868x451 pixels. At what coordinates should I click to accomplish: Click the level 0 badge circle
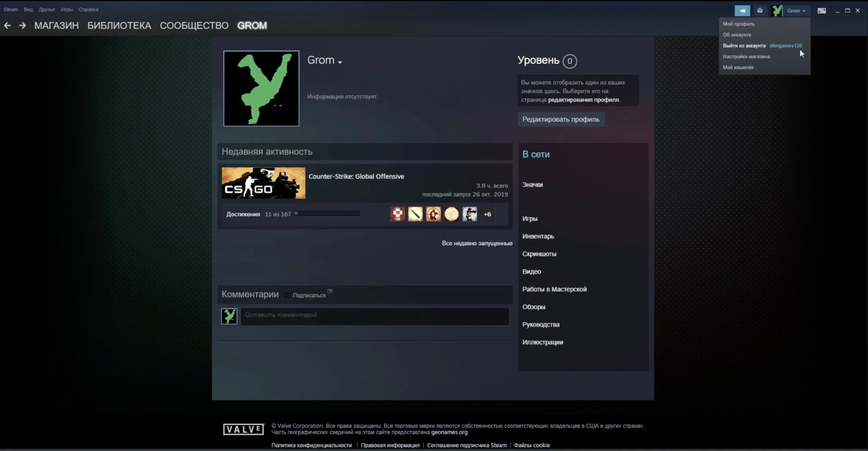click(x=570, y=61)
